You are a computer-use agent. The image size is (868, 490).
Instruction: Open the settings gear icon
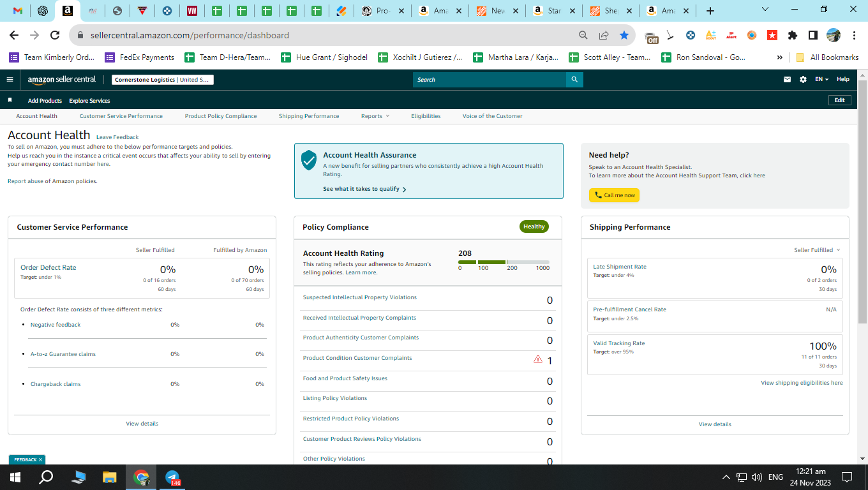[803, 80]
